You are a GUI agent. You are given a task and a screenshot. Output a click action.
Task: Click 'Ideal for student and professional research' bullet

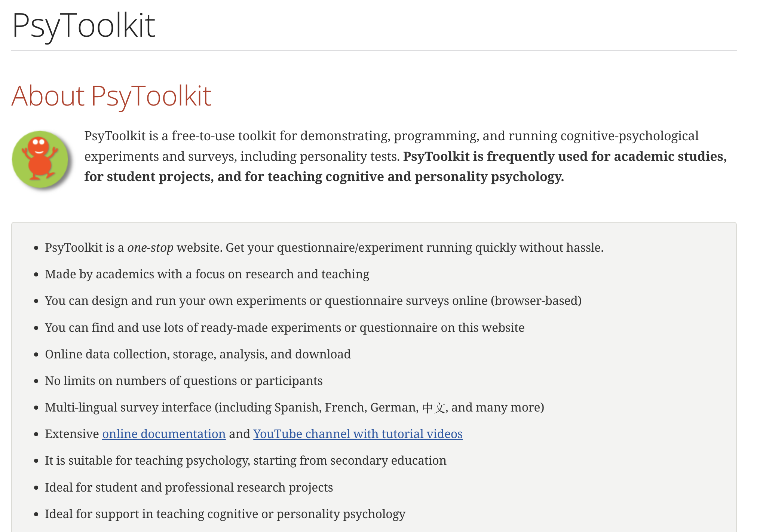[x=189, y=487]
